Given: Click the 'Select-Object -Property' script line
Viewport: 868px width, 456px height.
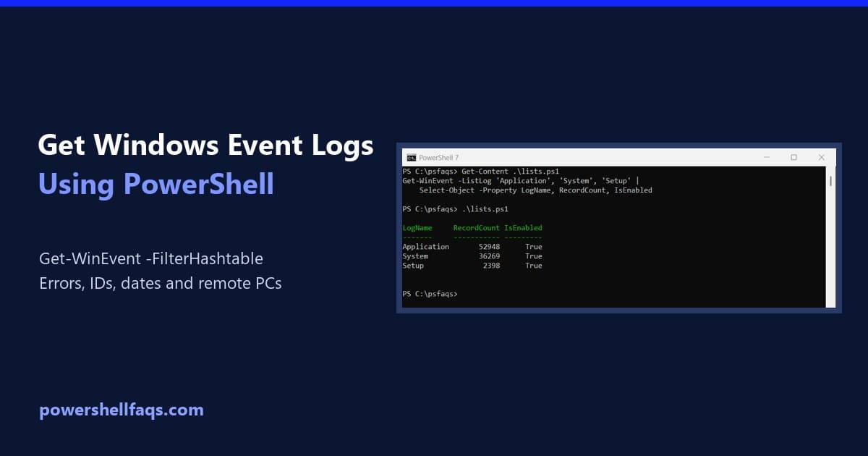Looking at the screenshot, I should click(x=536, y=190).
